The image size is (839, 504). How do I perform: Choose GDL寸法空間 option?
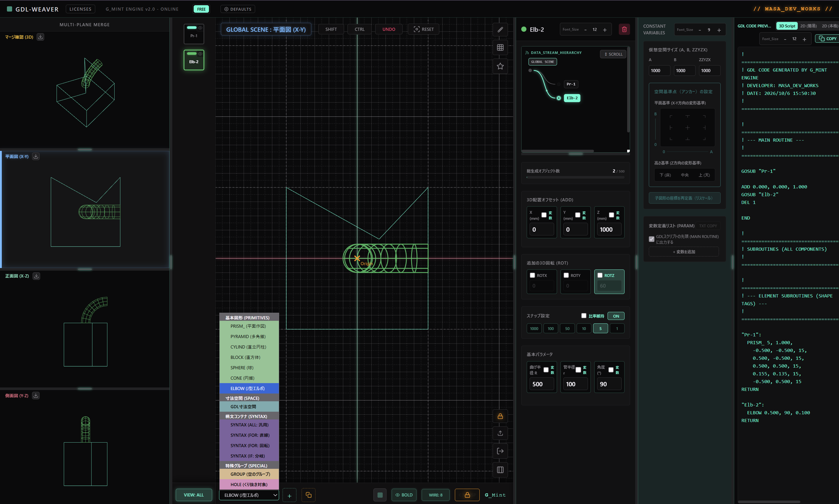(249, 406)
